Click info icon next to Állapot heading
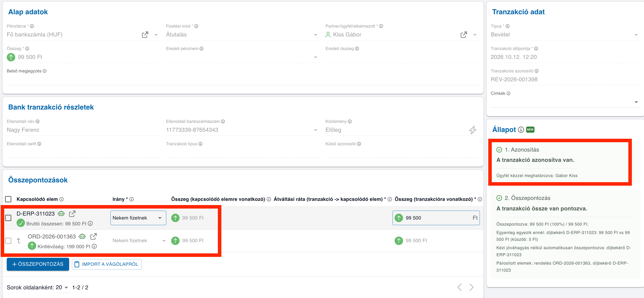 tap(521, 130)
